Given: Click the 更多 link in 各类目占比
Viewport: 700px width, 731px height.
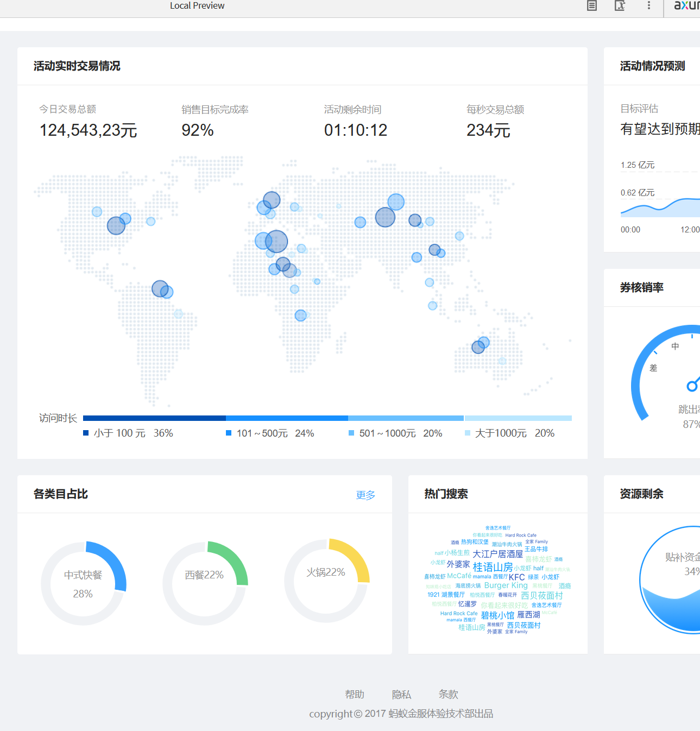Looking at the screenshot, I should point(365,495).
